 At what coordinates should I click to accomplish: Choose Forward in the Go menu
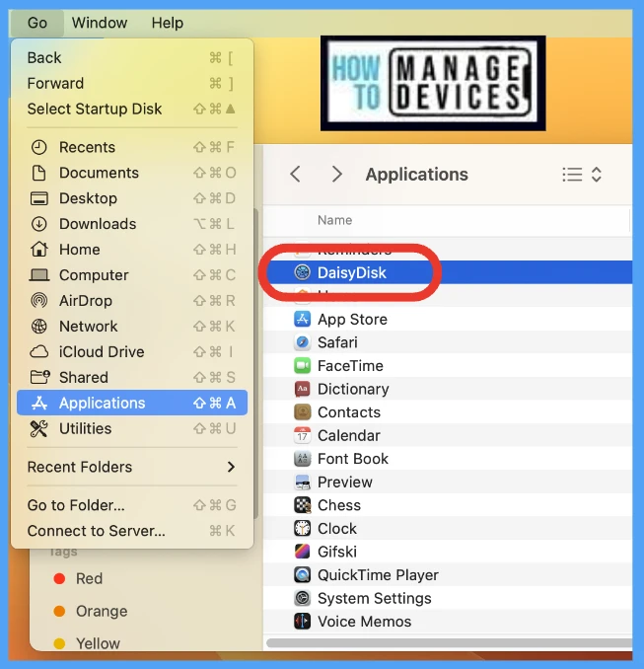point(132,83)
